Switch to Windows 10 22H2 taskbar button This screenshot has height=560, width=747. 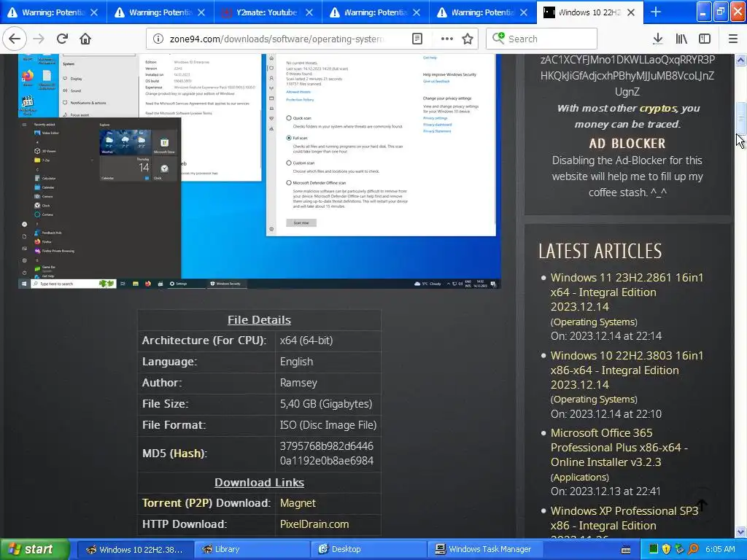[x=135, y=549]
